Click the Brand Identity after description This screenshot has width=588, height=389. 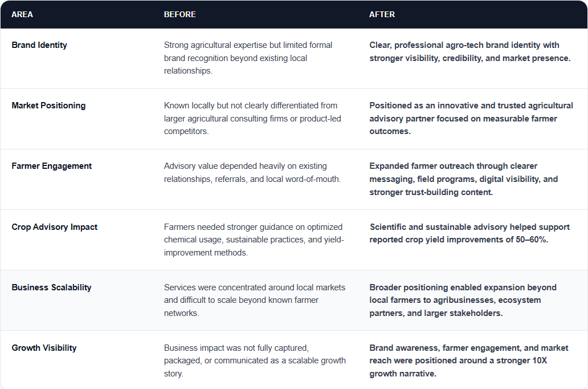[x=470, y=51]
